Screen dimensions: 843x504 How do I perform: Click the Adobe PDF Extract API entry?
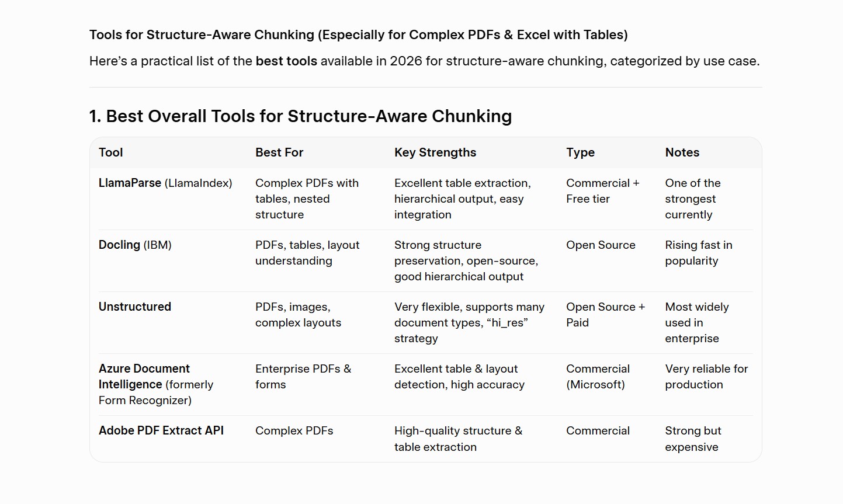[161, 430]
